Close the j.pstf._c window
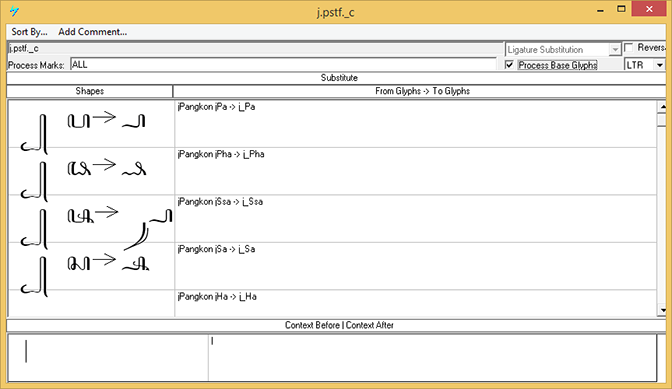The image size is (672, 389). point(649,9)
